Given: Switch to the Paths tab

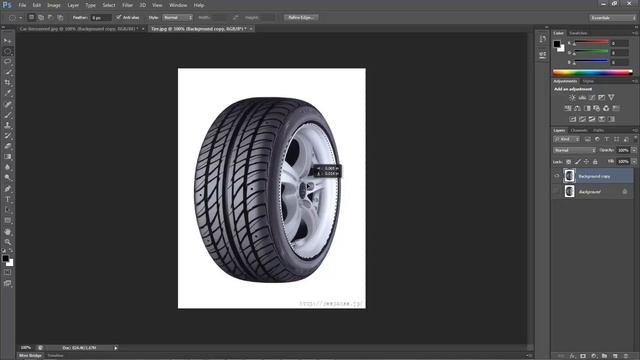Looking at the screenshot, I should 598,130.
